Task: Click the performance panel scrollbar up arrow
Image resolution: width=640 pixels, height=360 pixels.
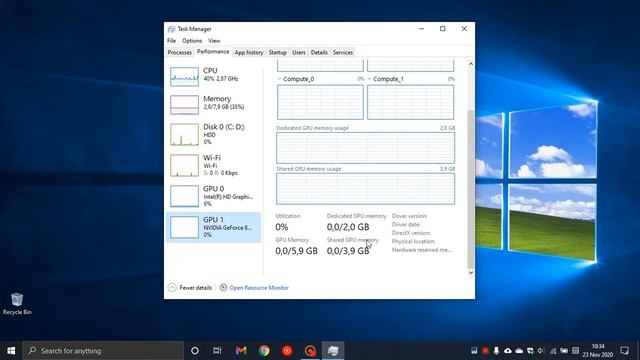Action: pyautogui.click(x=471, y=64)
